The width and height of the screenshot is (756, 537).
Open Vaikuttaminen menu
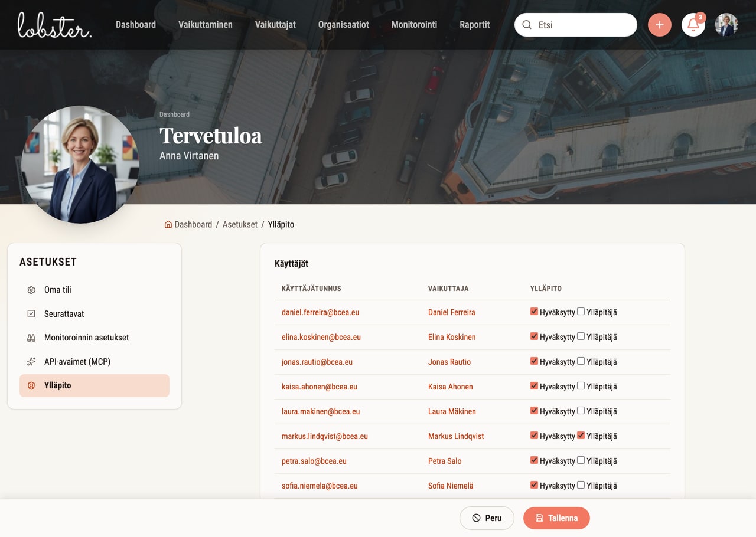click(x=206, y=25)
